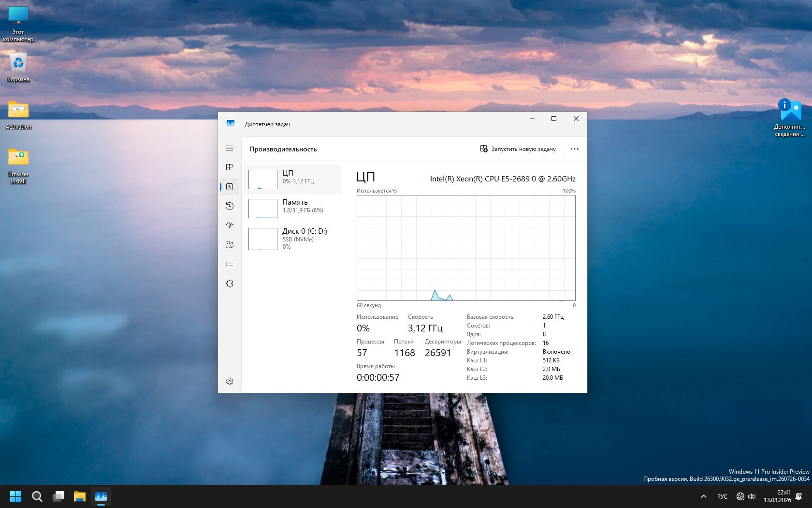812x508 pixels.
Task: Select the Performance page icon
Action: pos(230,187)
